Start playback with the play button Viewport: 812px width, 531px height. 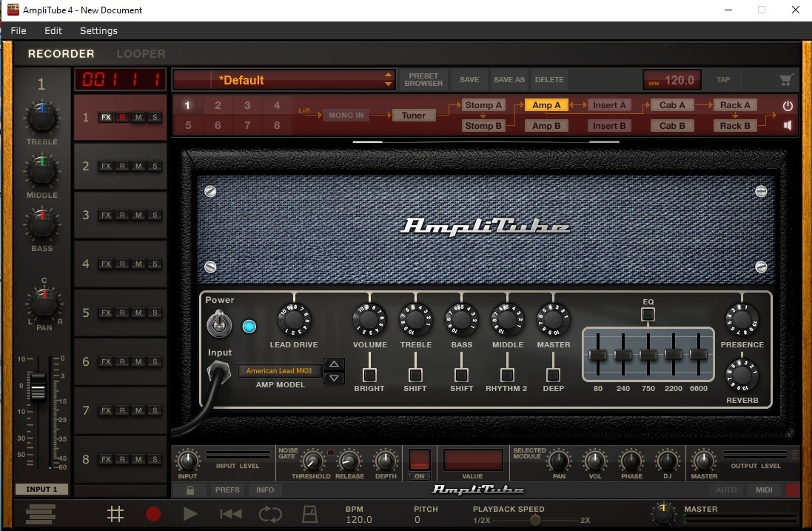pos(190,514)
